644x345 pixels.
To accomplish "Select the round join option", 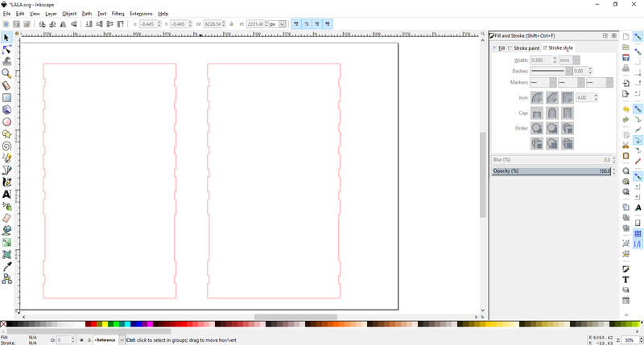I will (537, 97).
